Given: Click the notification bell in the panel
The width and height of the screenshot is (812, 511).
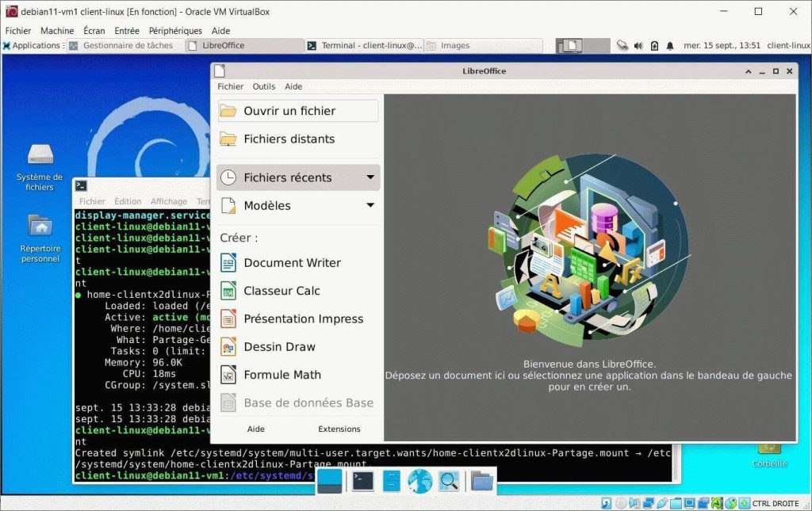Looking at the screenshot, I should click(669, 45).
